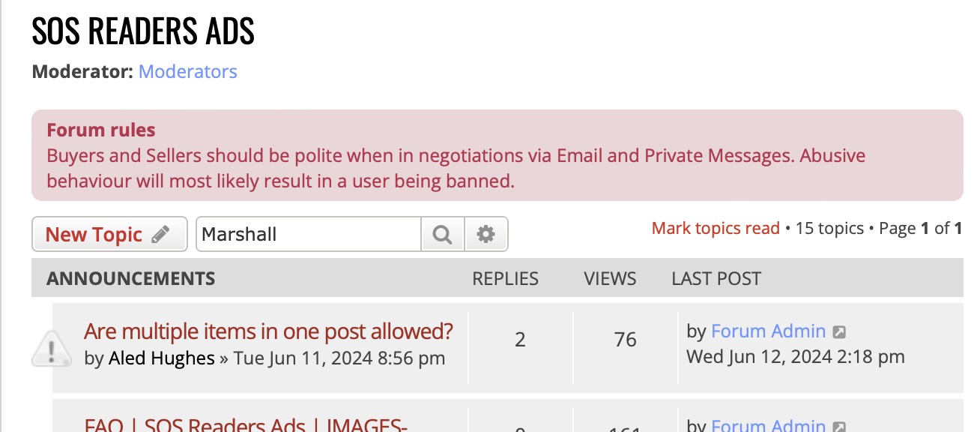Click the Forum rules heading

pyautogui.click(x=101, y=130)
